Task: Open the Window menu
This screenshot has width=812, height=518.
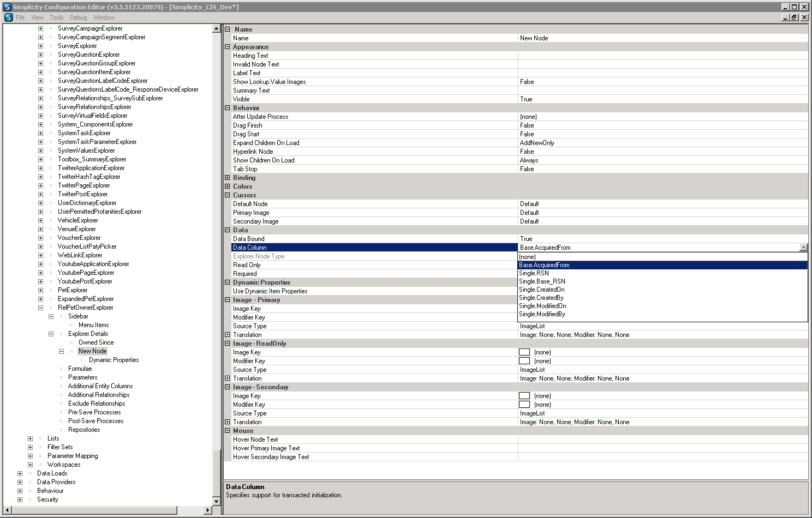Action: click(x=104, y=17)
